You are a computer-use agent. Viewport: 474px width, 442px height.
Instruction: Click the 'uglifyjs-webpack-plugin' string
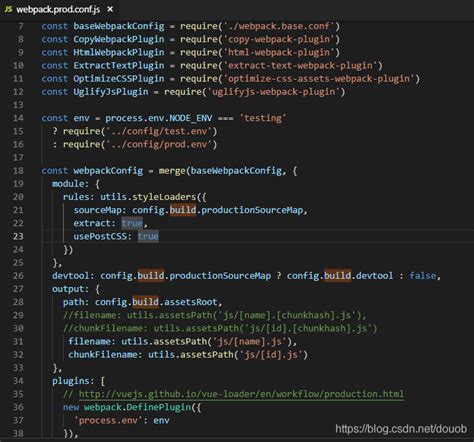(x=273, y=92)
